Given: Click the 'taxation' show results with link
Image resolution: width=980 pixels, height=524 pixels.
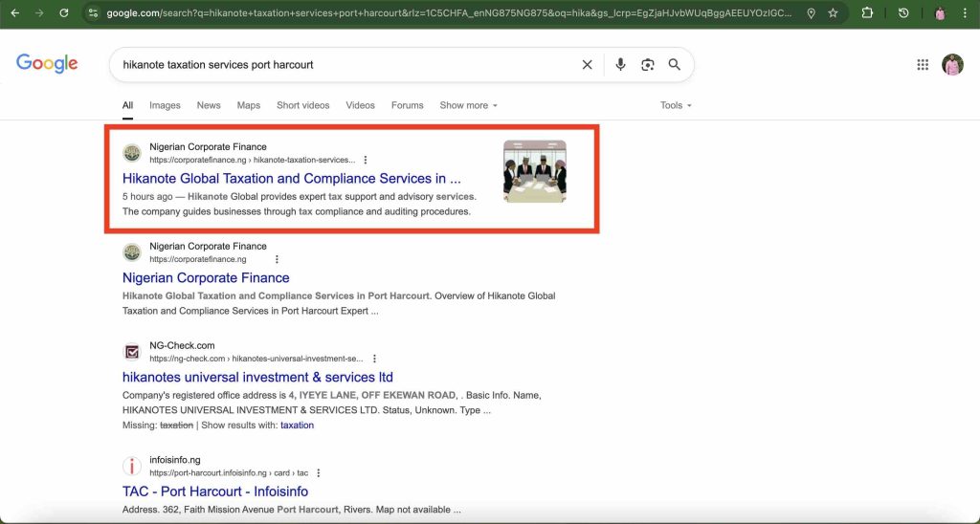Looking at the screenshot, I should 297,426.
